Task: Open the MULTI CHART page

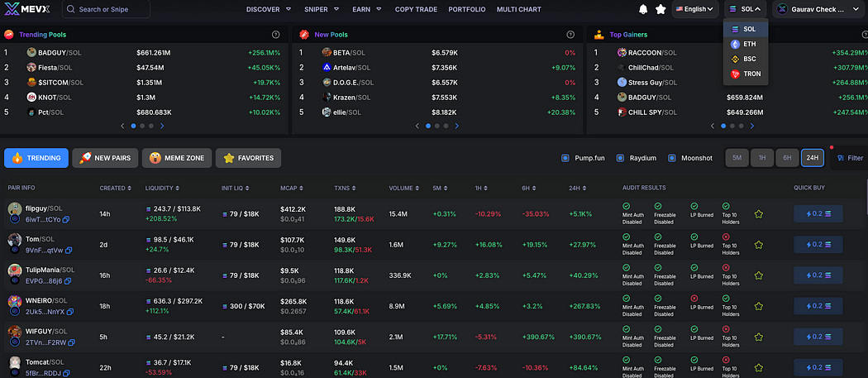Action: click(x=518, y=9)
